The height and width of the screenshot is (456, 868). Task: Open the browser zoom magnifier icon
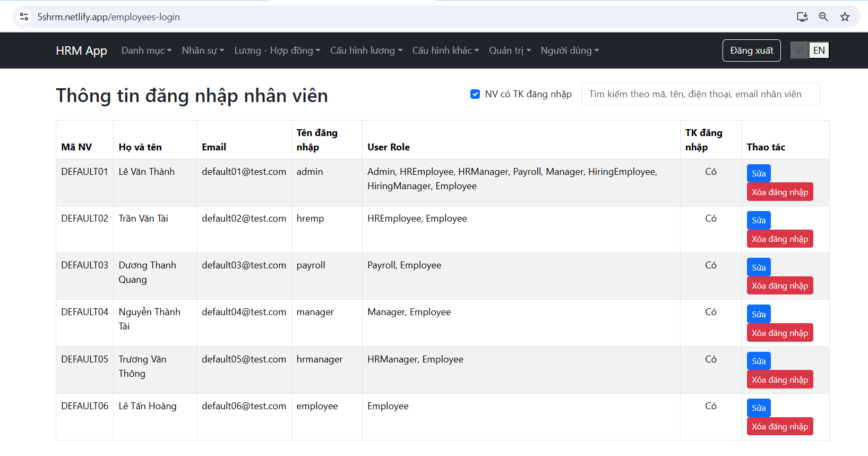pyautogui.click(x=823, y=16)
